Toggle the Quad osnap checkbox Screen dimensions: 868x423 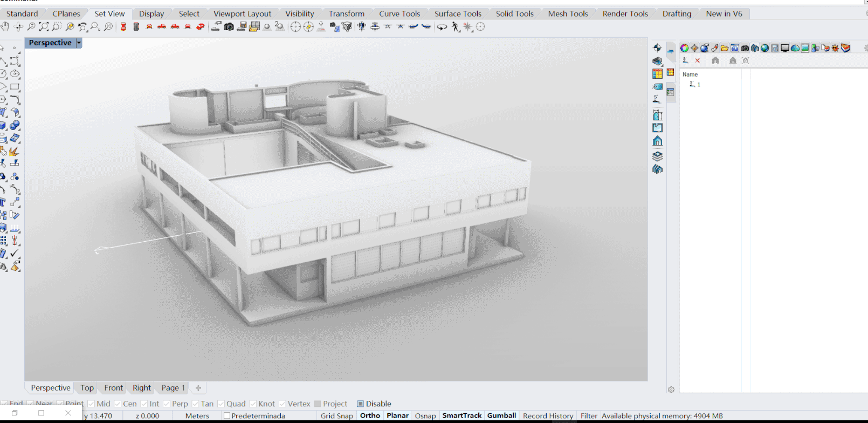(x=221, y=404)
